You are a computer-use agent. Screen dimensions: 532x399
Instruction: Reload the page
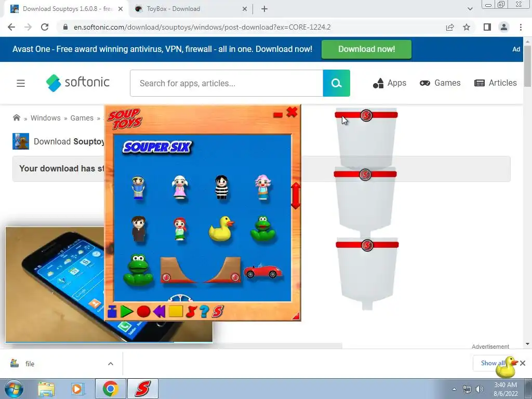[x=45, y=27]
